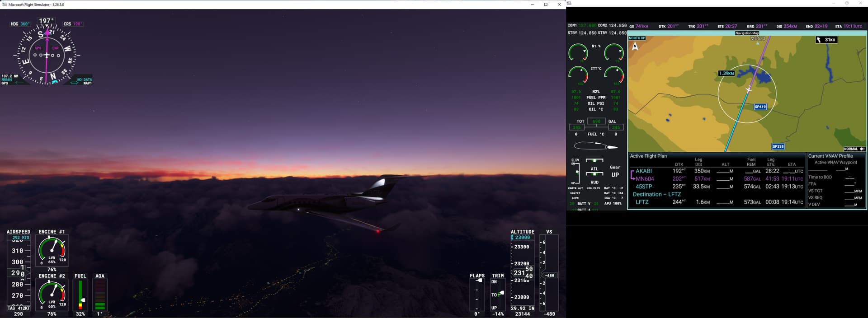Select the LFTZ destination airport row
The image size is (868, 318).
point(717,202)
